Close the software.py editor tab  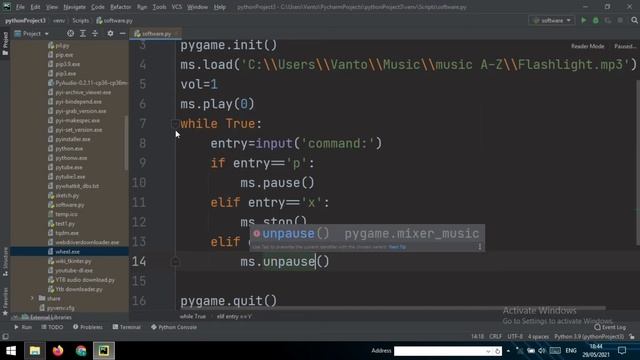click(x=176, y=34)
